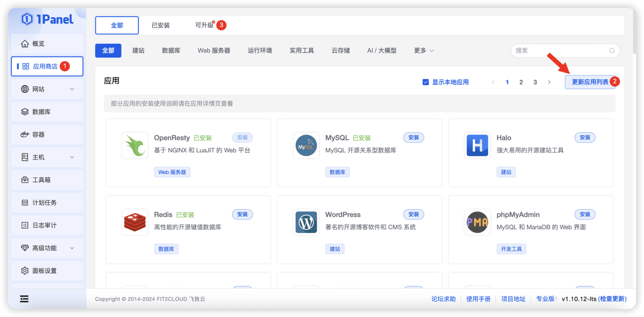The width and height of the screenshot is (644, 317).
Task: Go to previous page arrow
Action: [493, 82]
